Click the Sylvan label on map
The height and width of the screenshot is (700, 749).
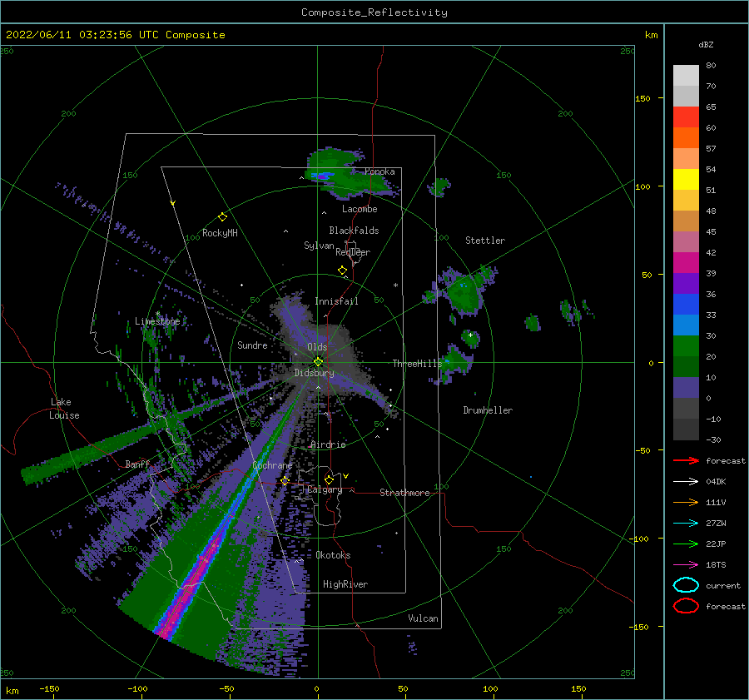click(x=319, y=246)
